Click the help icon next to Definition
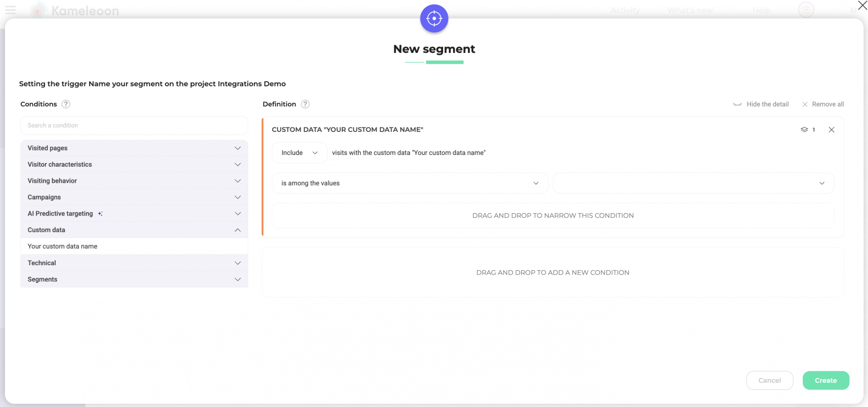 tap(306, 104)
